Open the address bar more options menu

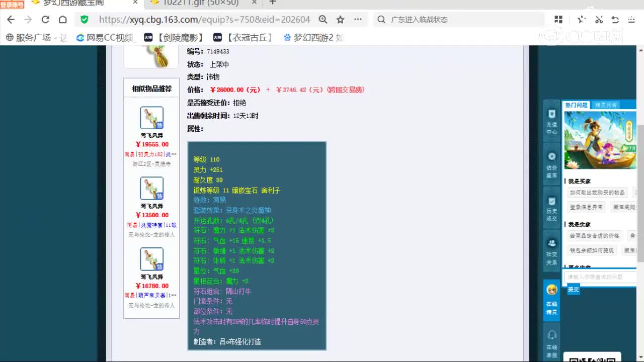coord(358,20)
